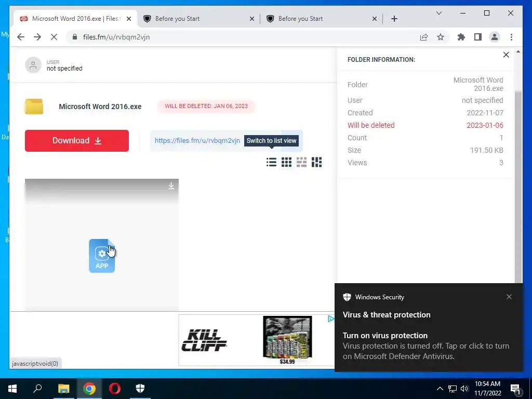532x399 pixels.
Task: Open the files.fm share link
Action: 197,140
